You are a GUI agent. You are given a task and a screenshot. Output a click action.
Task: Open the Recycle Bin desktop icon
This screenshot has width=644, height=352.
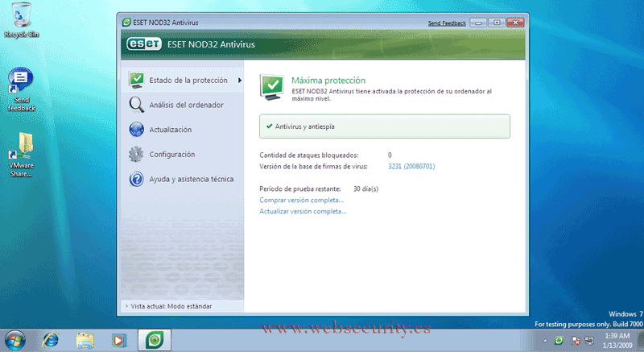(22, 20)
